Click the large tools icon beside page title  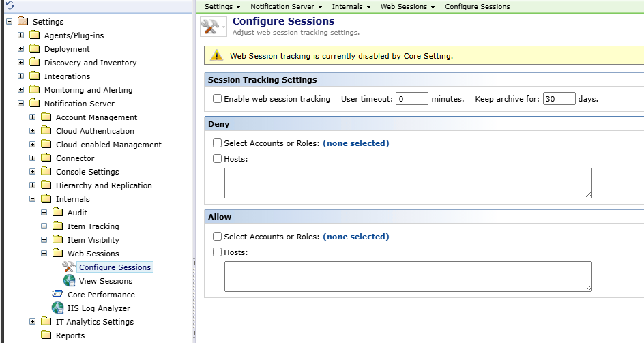210,27
